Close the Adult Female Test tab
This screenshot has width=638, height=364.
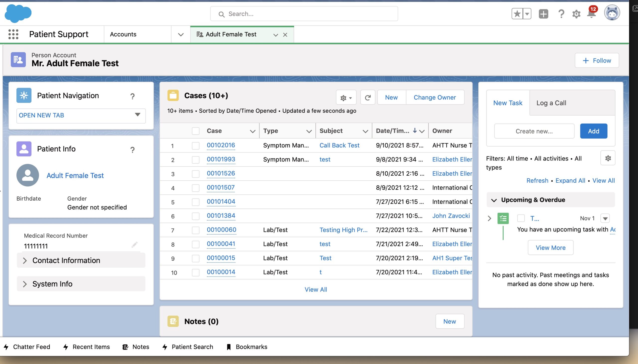coord(285,35)
